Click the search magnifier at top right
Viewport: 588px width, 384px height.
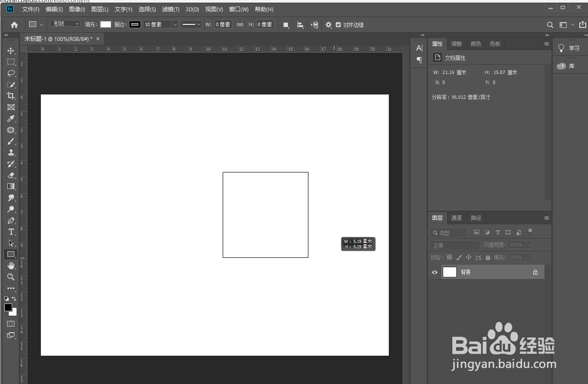coord(550,25)
